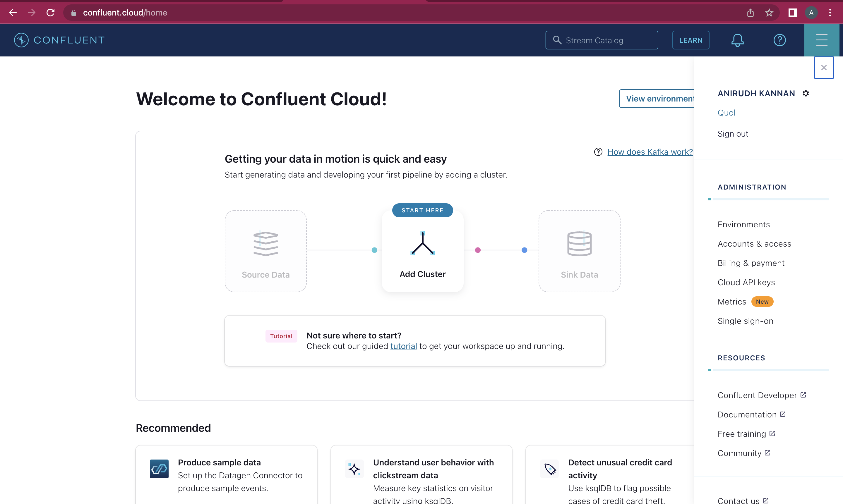Image resolution: width=843 pixels, height=504 pixels.
Task: Open Metrics menu entry
Action: tap(731, 302)
